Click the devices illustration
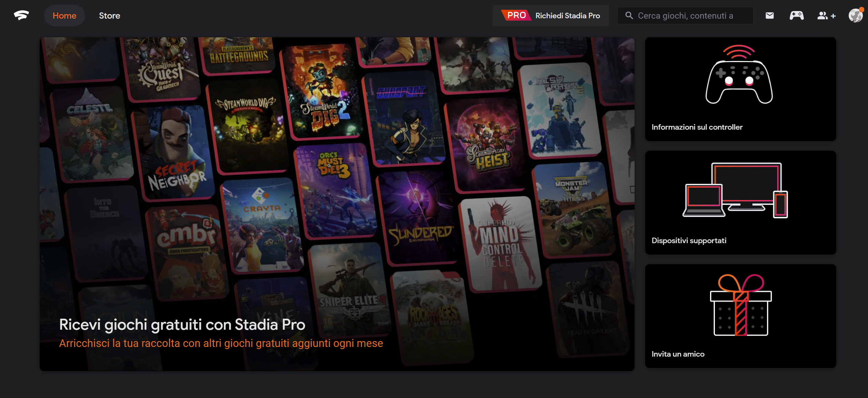 pos(736,190)
